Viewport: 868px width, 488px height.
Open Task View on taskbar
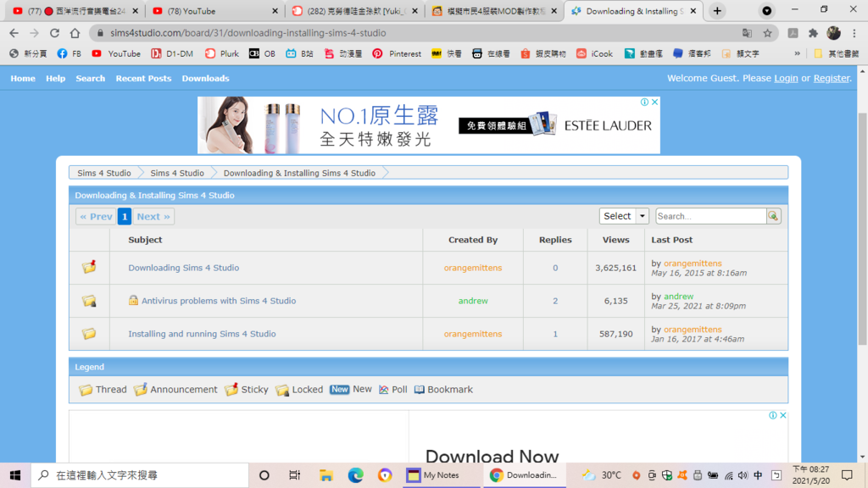tap(294, 475)
